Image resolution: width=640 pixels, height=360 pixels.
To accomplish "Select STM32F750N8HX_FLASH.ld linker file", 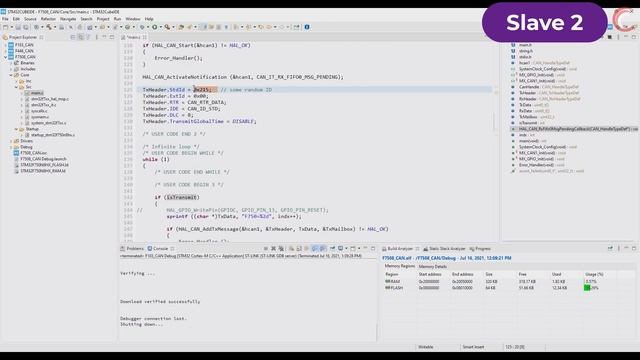I will [44, 165].
